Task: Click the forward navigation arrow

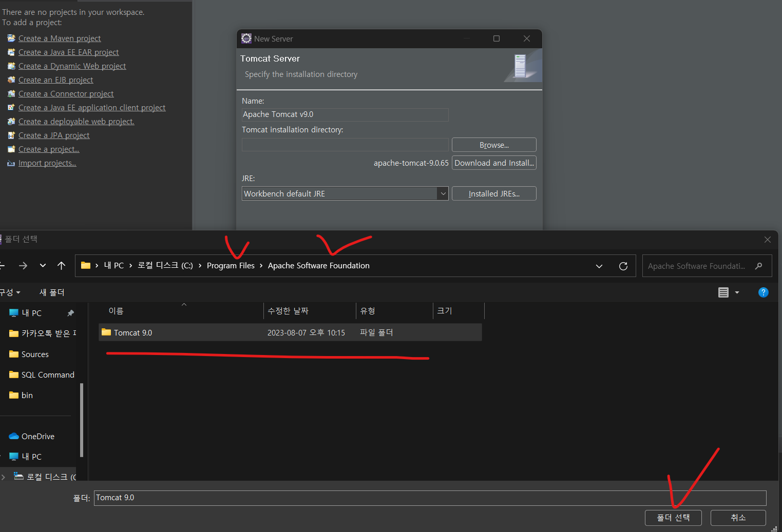Action: click(x=23, y=265)
